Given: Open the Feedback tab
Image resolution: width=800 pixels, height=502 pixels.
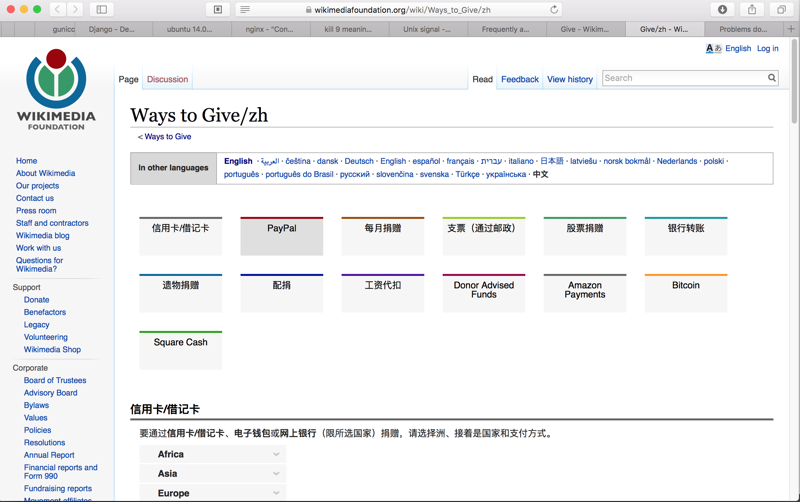Looking at the screenshot, I should [x=520, y=79].
